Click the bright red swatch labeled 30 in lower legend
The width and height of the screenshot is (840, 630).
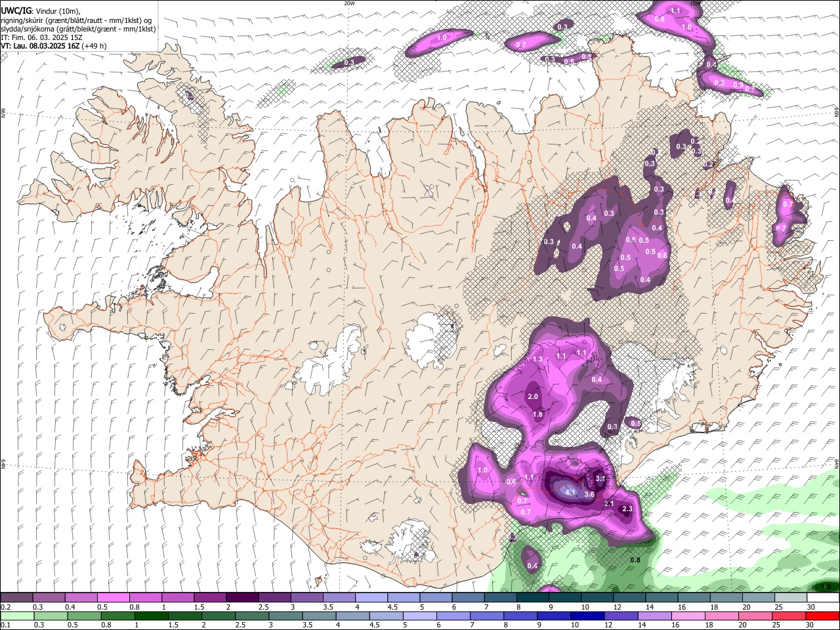coord(822,616)
